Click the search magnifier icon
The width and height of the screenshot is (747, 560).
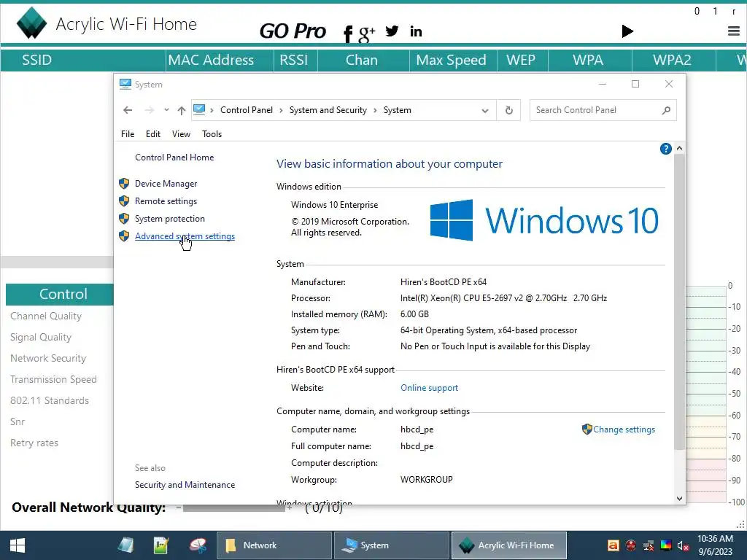click(x=667, y=110)
